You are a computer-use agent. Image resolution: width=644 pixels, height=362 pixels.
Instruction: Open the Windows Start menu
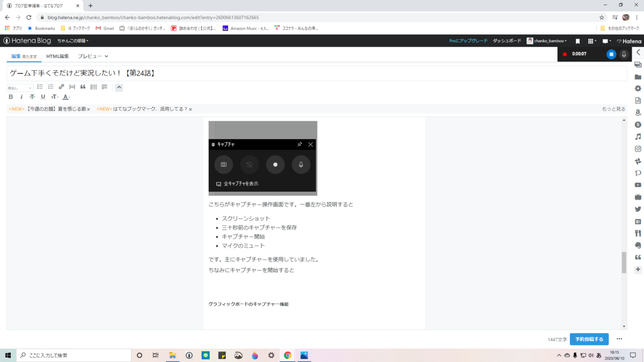[8, 355]
